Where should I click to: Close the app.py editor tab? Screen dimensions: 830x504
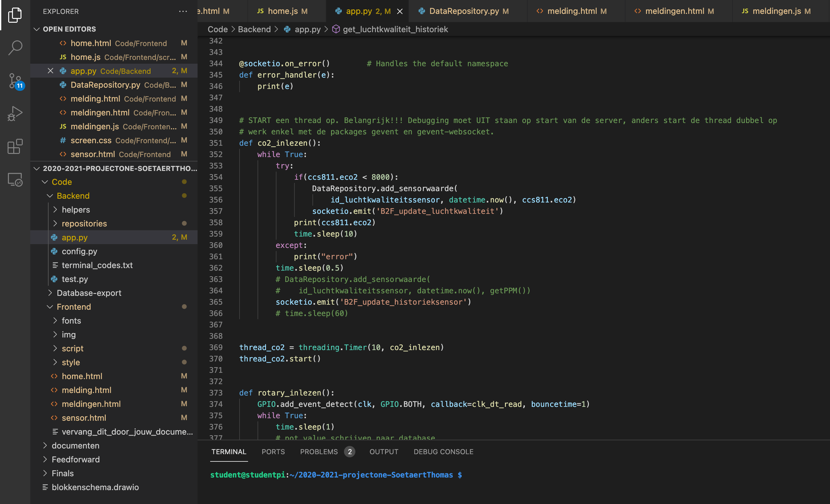[400, 11]
